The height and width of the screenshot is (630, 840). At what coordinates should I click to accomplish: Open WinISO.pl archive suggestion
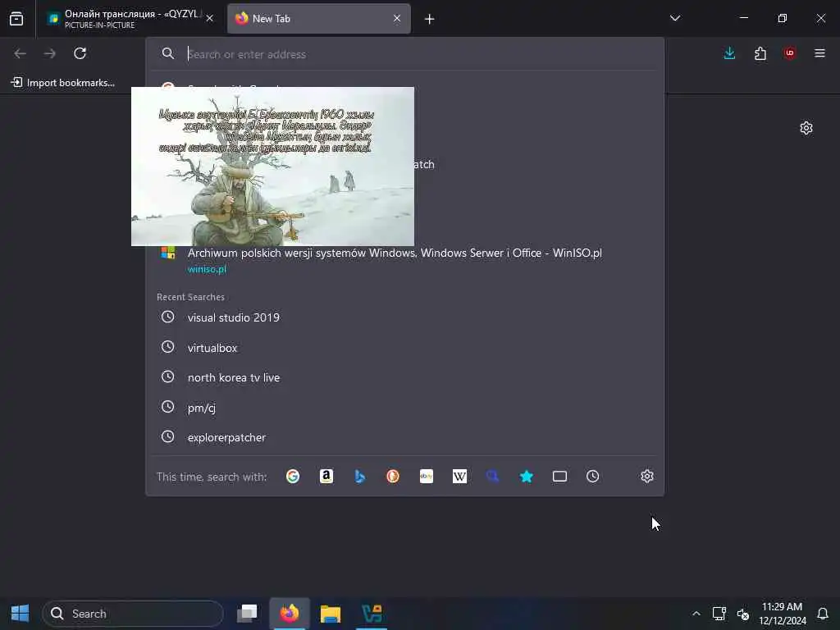pos(404,260)
